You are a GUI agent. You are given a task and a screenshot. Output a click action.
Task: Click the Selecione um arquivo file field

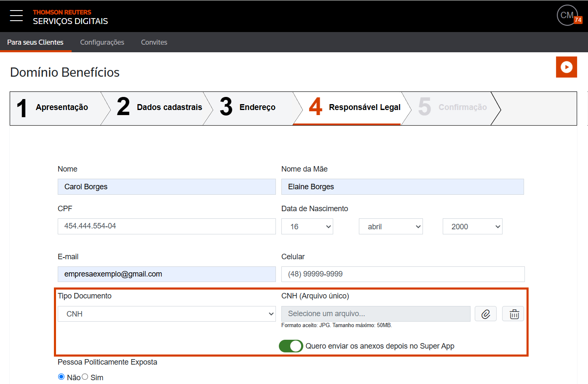coord(376,314)
